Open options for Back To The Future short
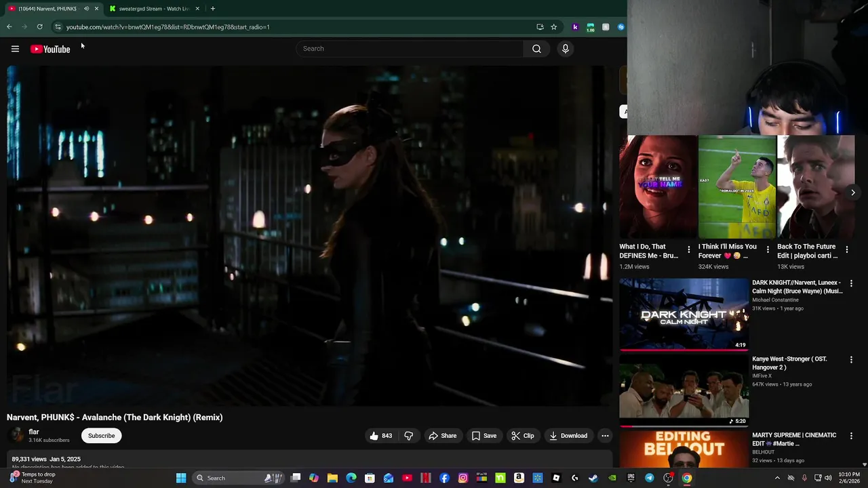The image size is (868, 488). coord(846,250)
